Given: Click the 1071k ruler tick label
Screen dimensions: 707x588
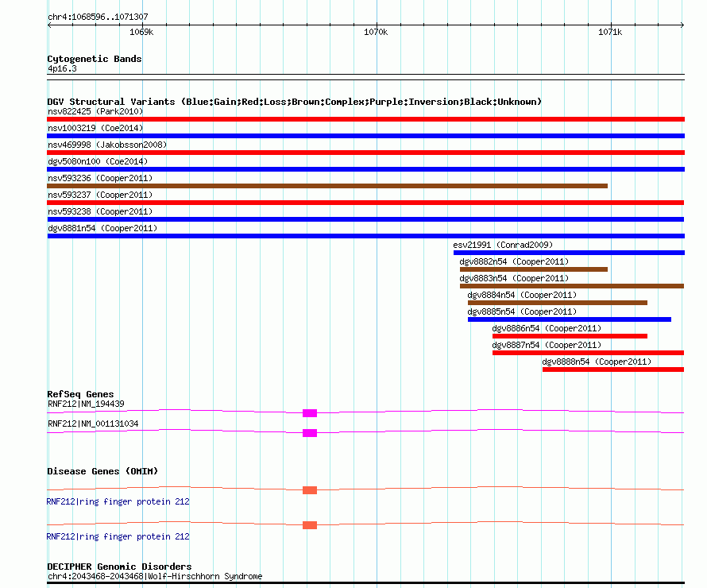Looking at the screenshot, I should click(610, 32).
